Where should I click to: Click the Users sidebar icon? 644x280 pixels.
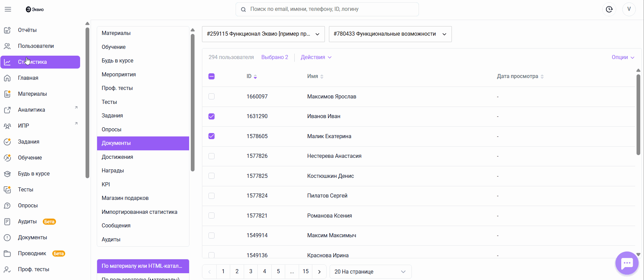[7, 46]
